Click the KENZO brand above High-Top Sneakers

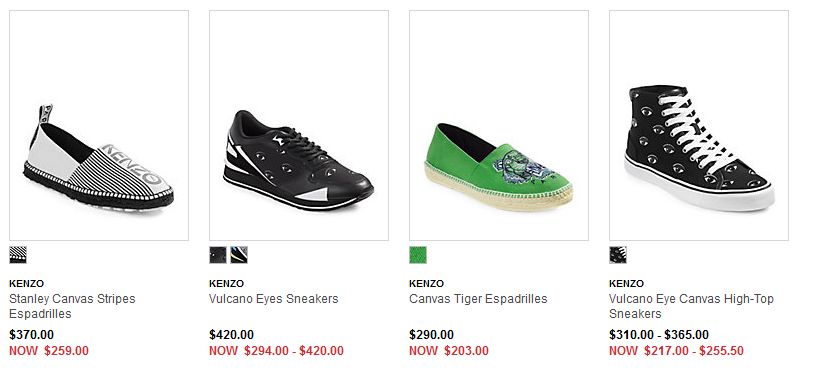coord(627,284)
